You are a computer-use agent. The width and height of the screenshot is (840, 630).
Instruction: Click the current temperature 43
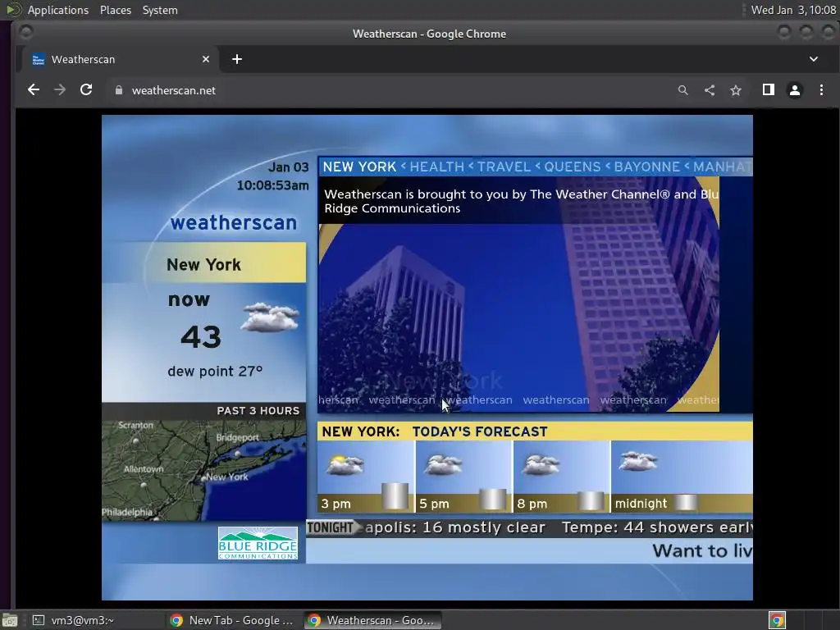201,337
